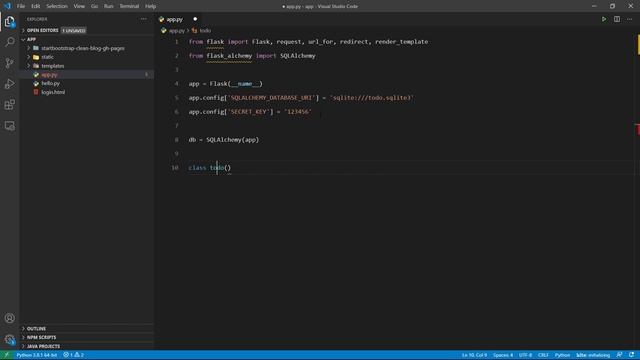640x360 pixels.
Task: Click the 1 UNSAVED badge
Action: [74, 31]
